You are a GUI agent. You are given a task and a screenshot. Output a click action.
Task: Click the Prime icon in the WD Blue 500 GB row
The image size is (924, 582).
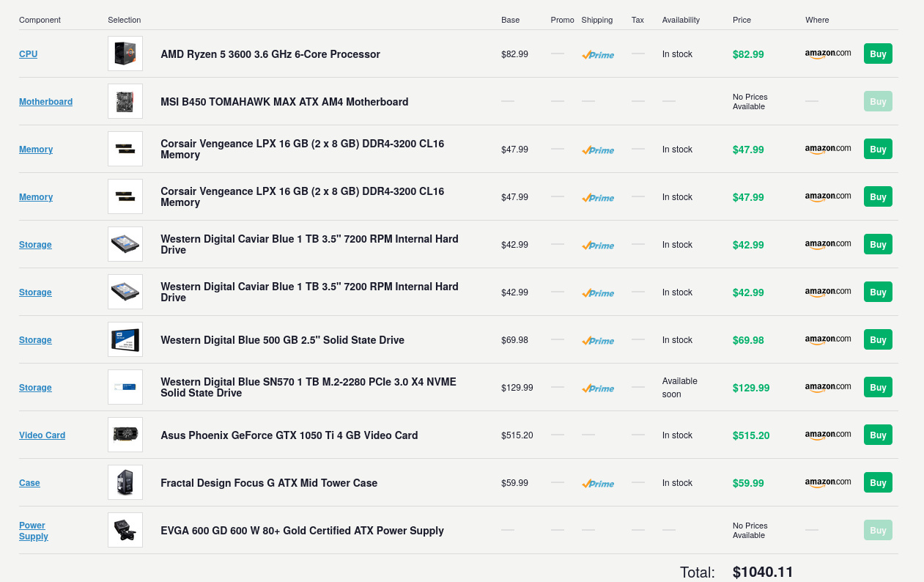pyautogui.click(x=598, y=340)
